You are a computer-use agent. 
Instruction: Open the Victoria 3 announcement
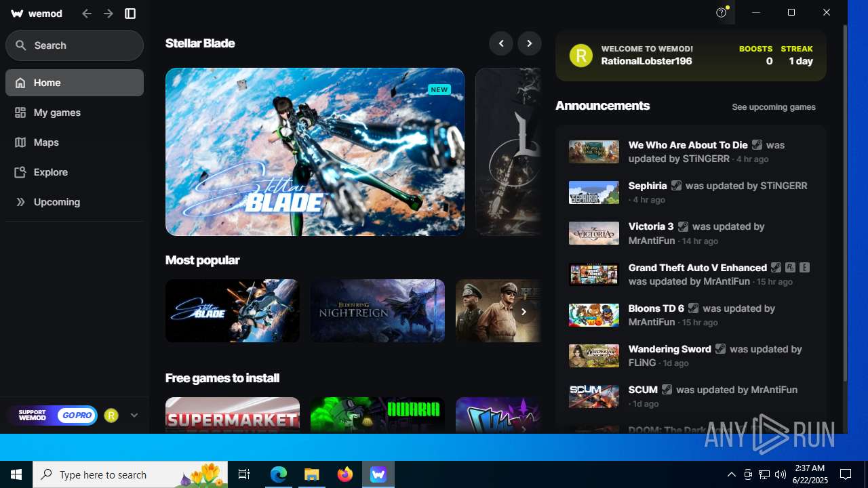pos(691,233)
